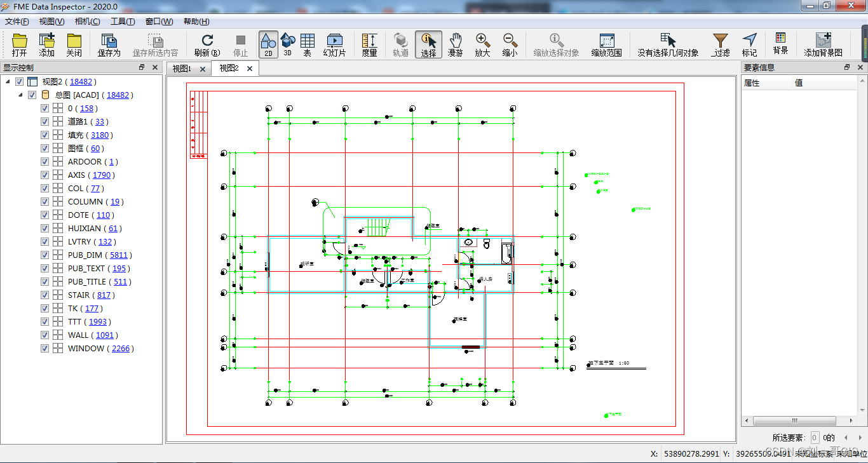
Task: Uncheck the PUB_DIM layer checkbox
Action: [44, 255]
